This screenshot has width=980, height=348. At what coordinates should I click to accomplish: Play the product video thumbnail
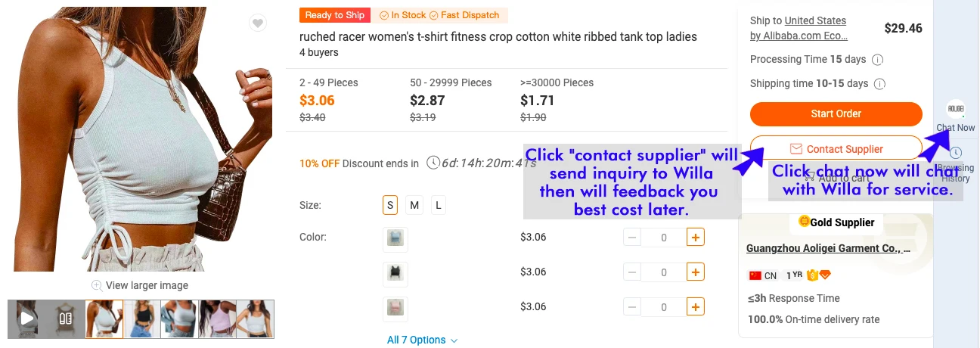click(x=27, y=318)
